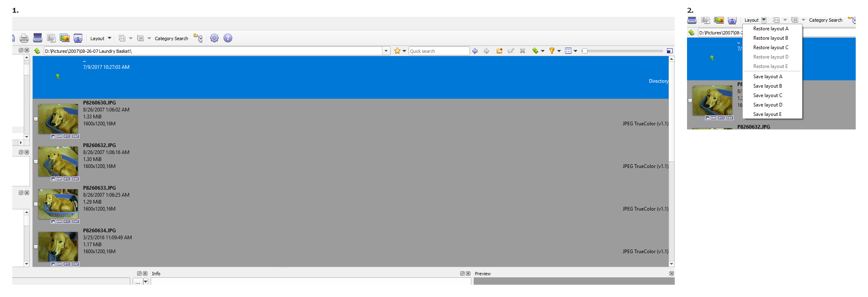Expand the view grid dropdown arrow
868x297 pixels.
pyautogui.click(x=575, y=51)
